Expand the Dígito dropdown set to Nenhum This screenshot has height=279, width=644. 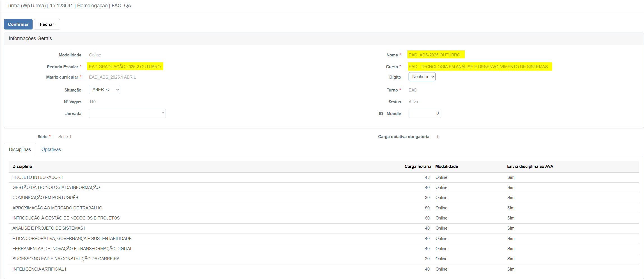click(x=422, y=77)
